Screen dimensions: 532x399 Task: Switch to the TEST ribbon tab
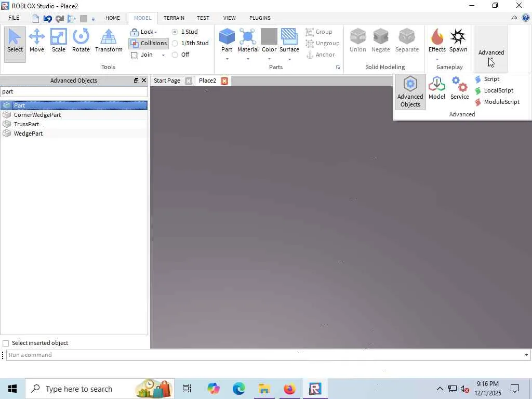coord(203,18)
